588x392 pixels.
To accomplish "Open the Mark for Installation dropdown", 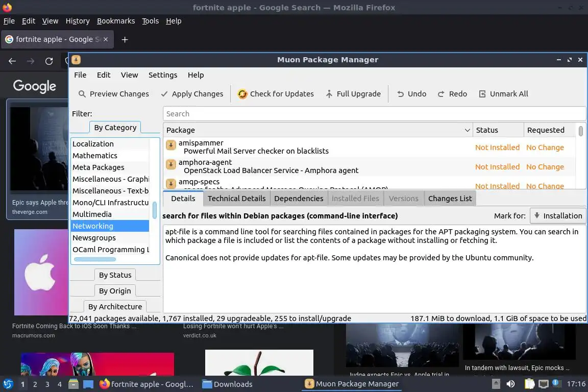I will pyautogui.click(x=557, y=216).
